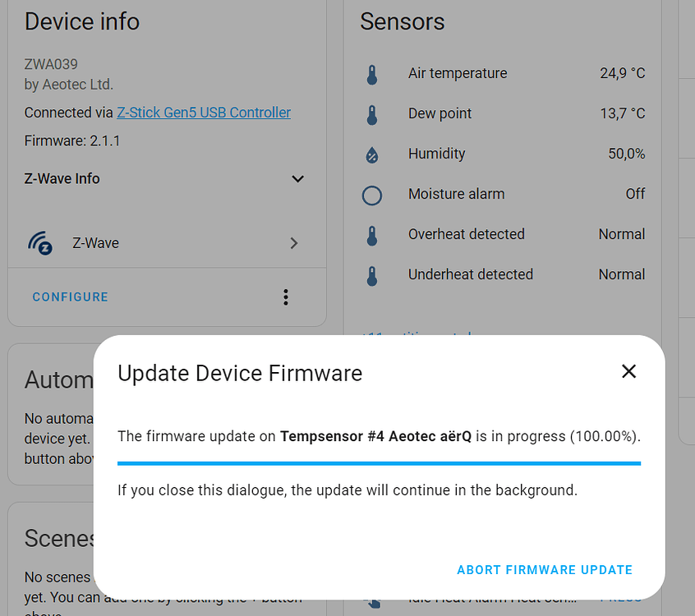Click the Moisture alarm circle icon

372,195
